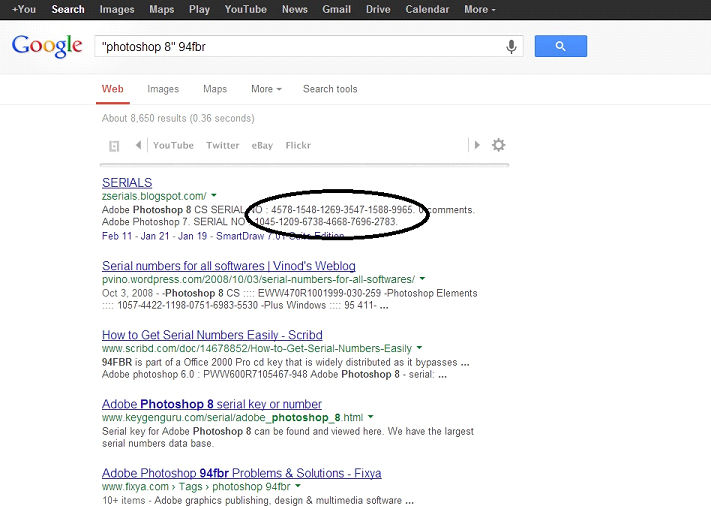Switch to the Maps results tab
The width and height of the screenshot is (711, 506).
[x=215, y=89]
